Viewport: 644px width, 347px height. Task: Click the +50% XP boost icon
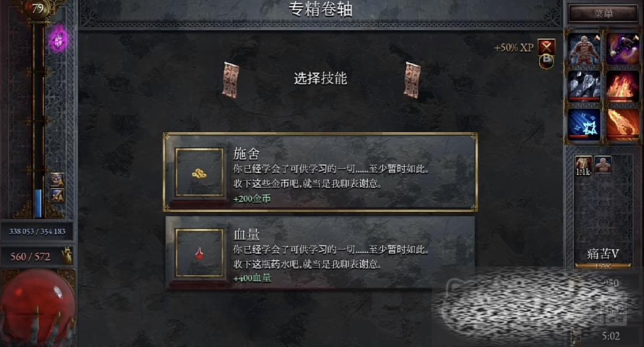546,48
